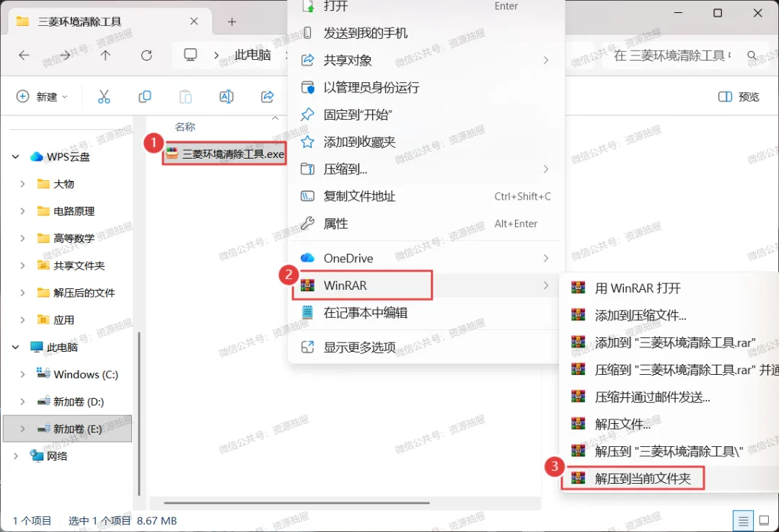Go forward with the right arrow
This screenshot has height=532, width=779.
65,55
